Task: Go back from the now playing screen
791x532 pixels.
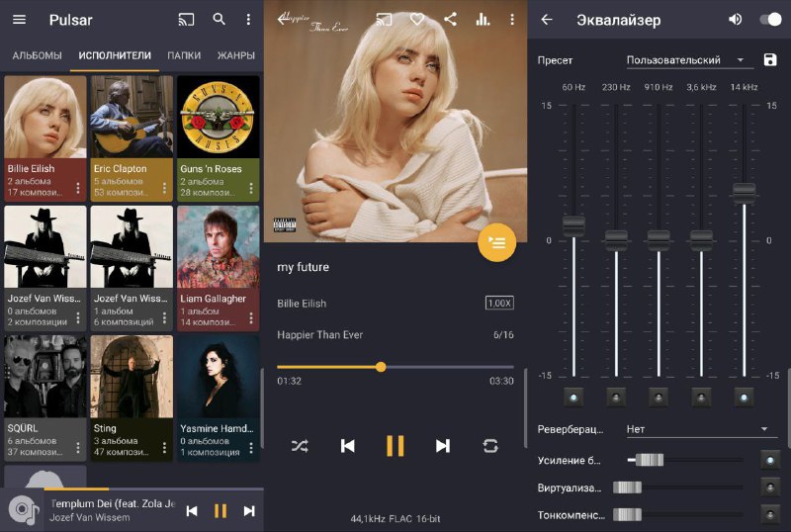Action: click(283, 19)
